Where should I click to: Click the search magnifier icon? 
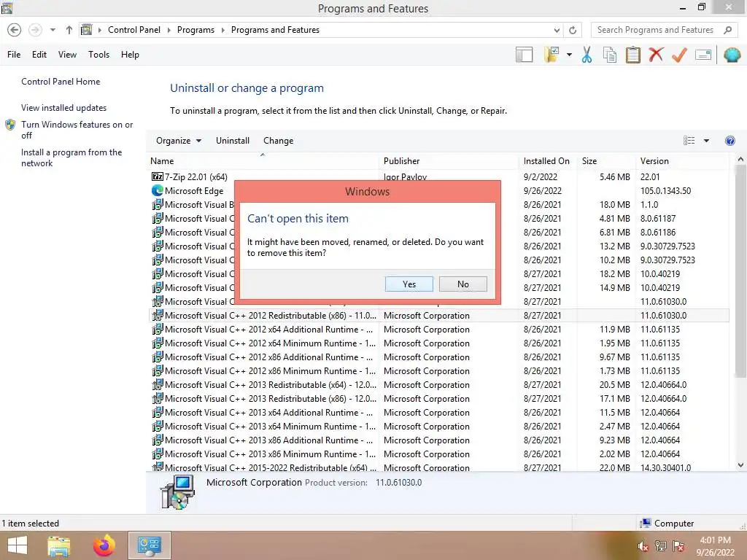(x=727, y=30)
